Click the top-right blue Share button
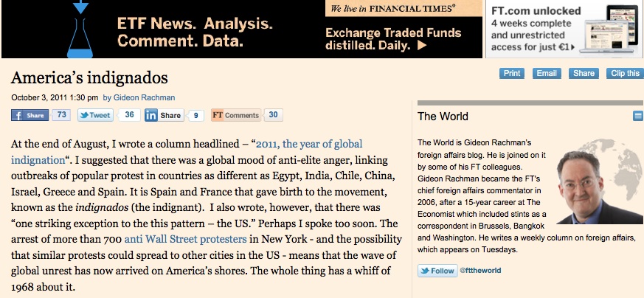The image size is (644, 298). [x=584, y=73]
